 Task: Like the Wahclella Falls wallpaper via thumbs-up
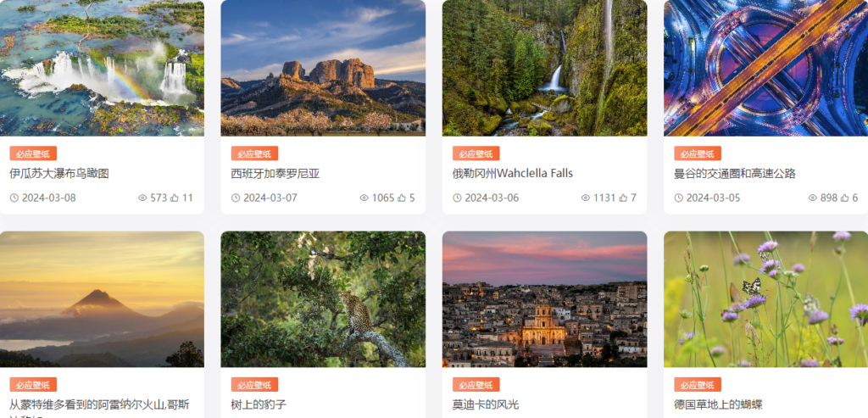click(623, 198)
